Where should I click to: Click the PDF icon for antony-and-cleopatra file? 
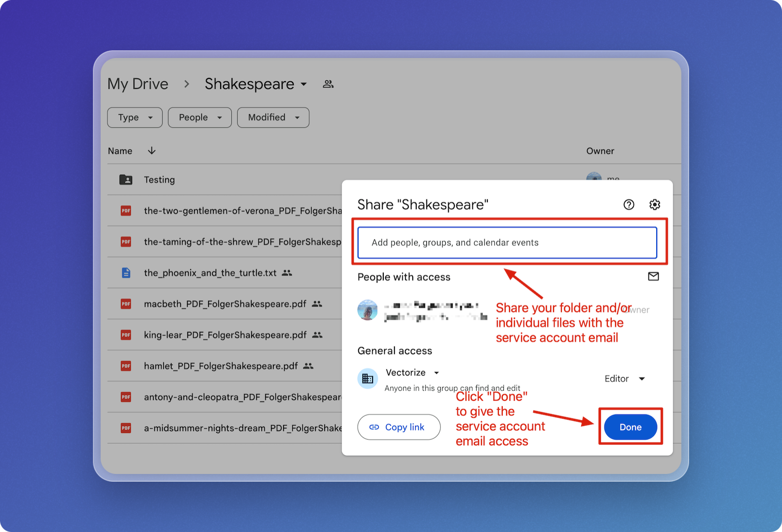(126, 397)
